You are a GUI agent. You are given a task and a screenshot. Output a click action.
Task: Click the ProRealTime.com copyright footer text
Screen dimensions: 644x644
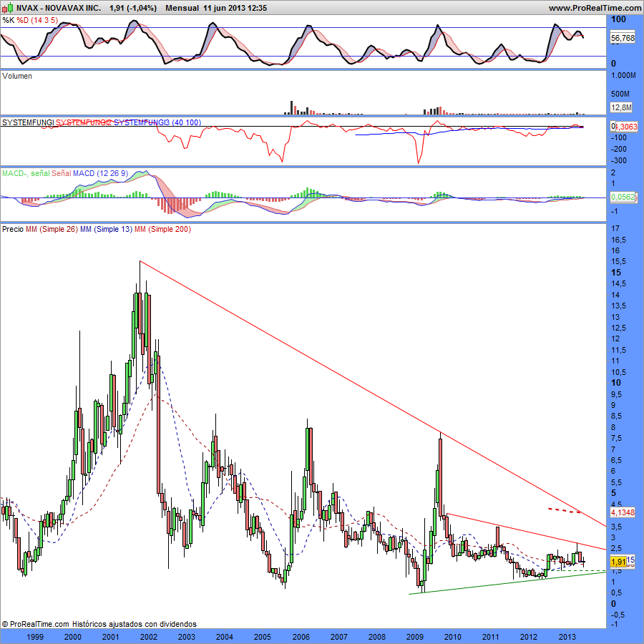pyautogui.click(x=99, y=624)
